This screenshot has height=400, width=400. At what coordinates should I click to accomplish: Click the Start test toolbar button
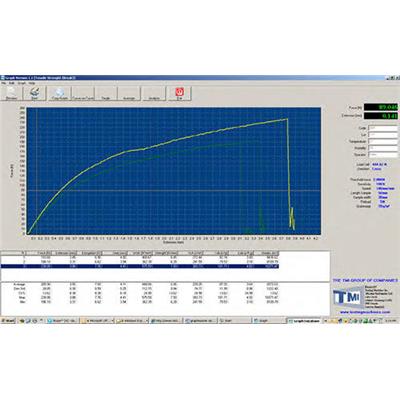point(35,94)
